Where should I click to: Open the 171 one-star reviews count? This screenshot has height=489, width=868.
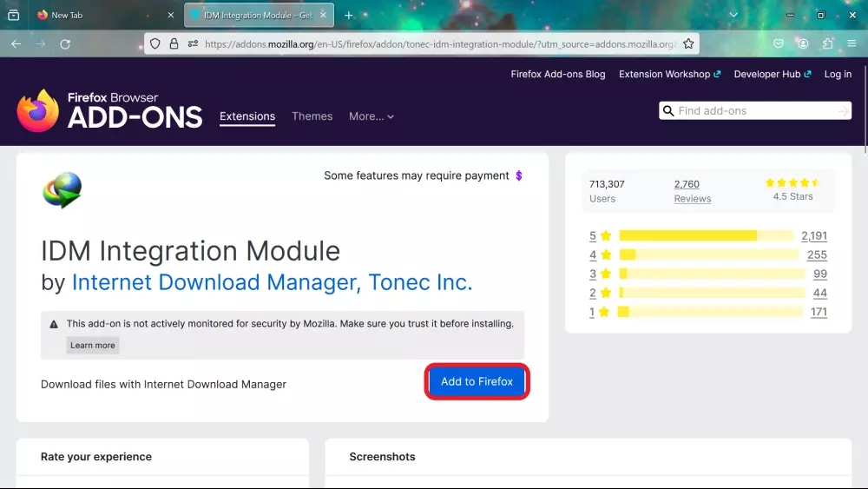(x=819, y=312)
